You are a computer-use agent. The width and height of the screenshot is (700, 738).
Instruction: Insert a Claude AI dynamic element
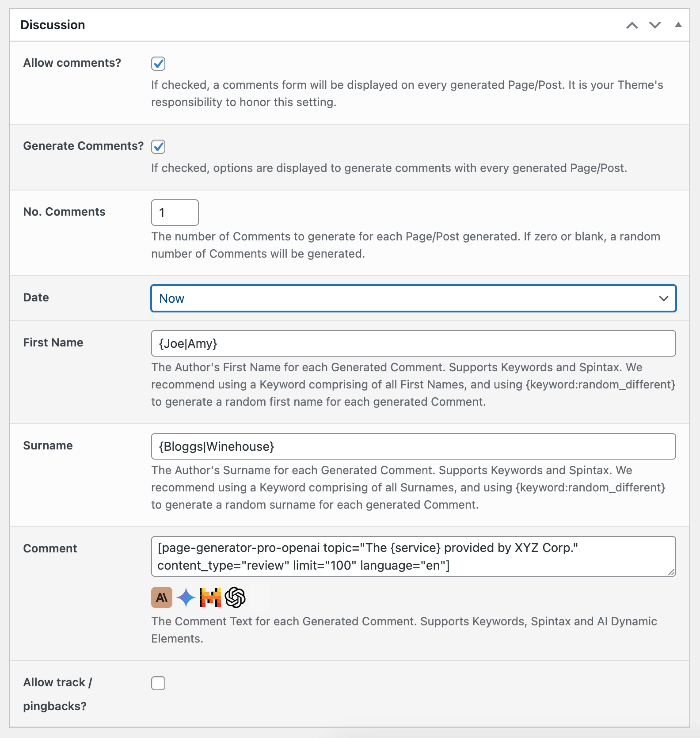162,597
